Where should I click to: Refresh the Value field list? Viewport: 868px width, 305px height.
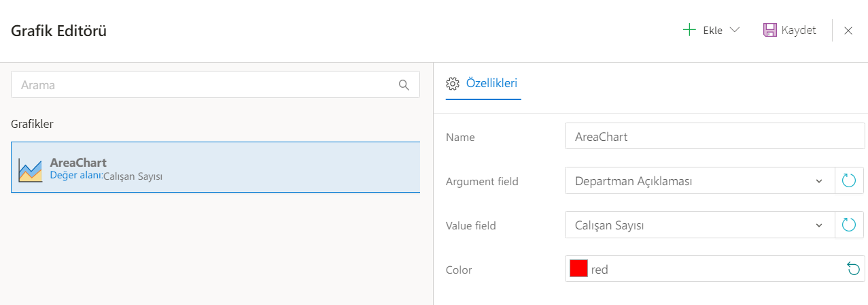point(849,225)
